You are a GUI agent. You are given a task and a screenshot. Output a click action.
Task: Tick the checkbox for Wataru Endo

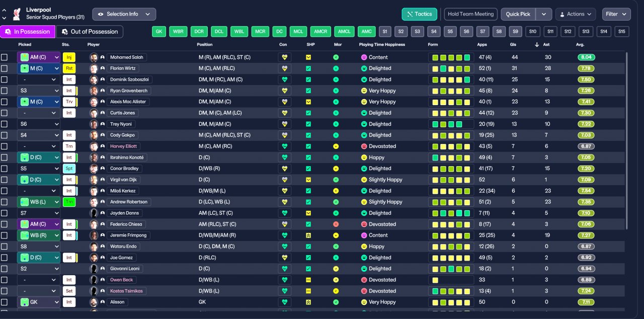5,247
